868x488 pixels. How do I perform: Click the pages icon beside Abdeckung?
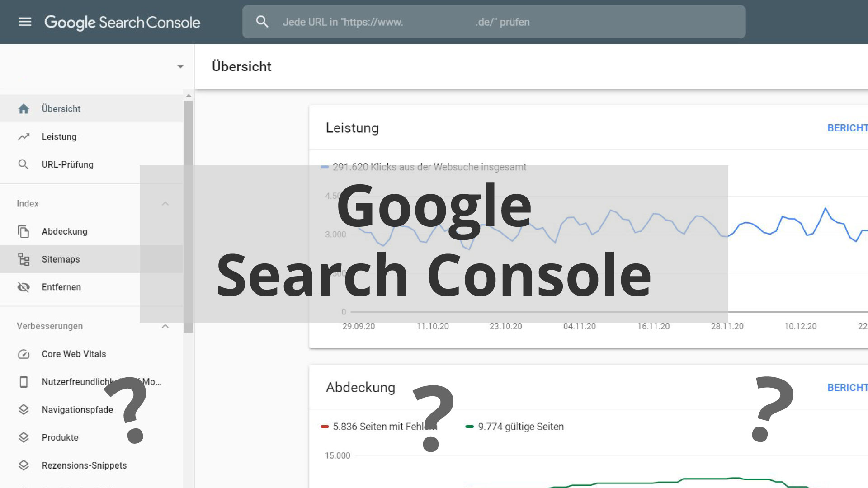24,231
